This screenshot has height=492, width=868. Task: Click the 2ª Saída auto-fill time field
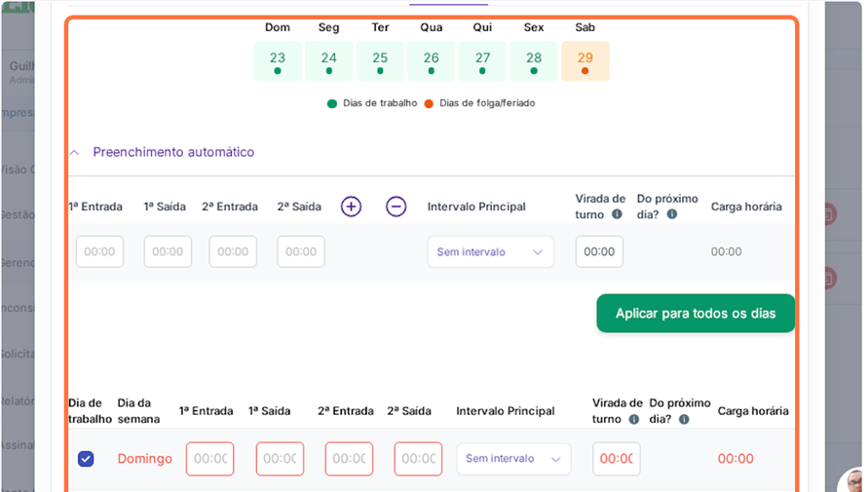pos(301,252)
